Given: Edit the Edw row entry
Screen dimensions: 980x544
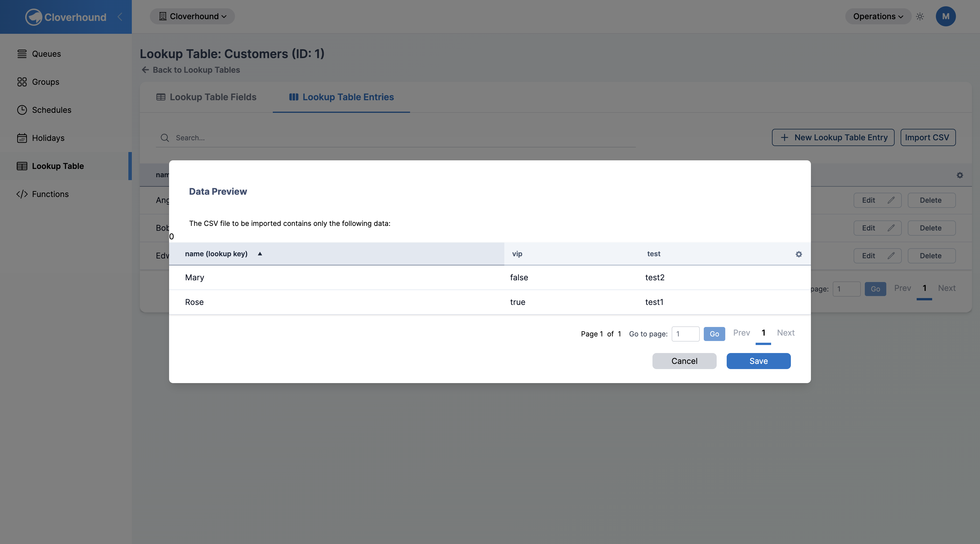Looking at the screenshot, I should [877, 256].
